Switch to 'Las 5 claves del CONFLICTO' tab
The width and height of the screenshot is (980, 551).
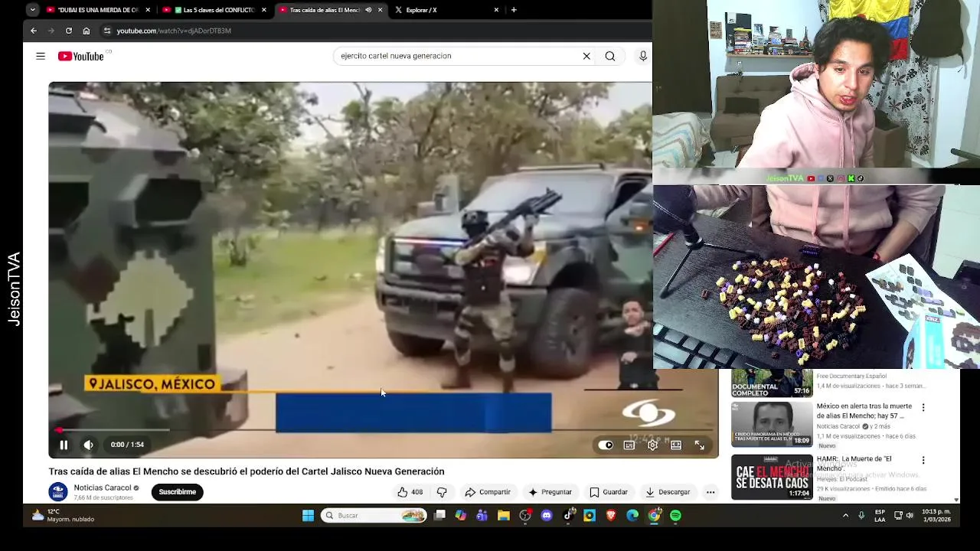click(x=214, y=10)
